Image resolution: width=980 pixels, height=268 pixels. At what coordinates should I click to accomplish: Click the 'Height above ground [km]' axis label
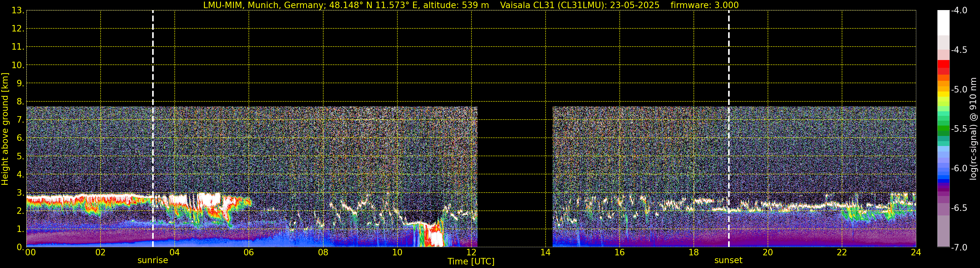pos(5,129)
